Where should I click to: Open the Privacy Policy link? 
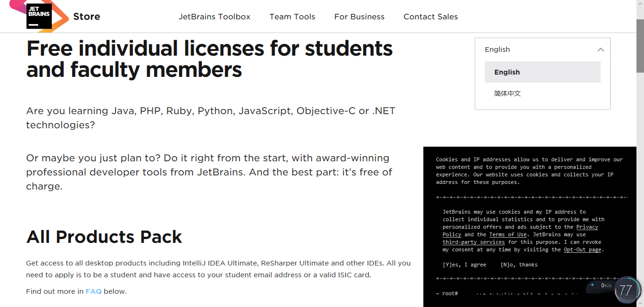[587, 227]
